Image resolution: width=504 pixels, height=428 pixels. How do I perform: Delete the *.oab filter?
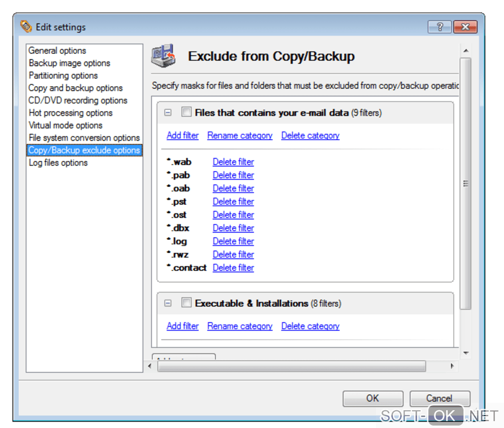[x=233, y=188]
